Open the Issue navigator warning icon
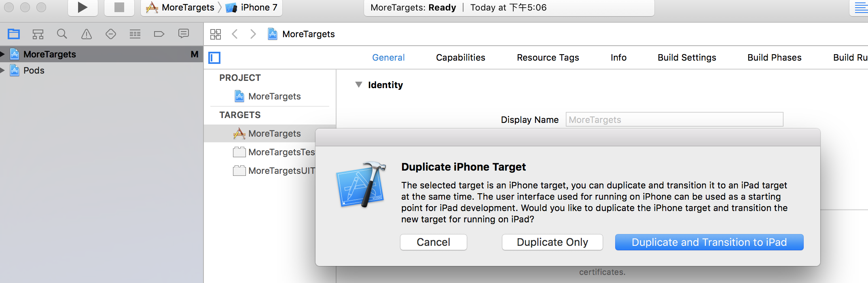The height and width of the screenshot is (283, 868). pos(87,34)
